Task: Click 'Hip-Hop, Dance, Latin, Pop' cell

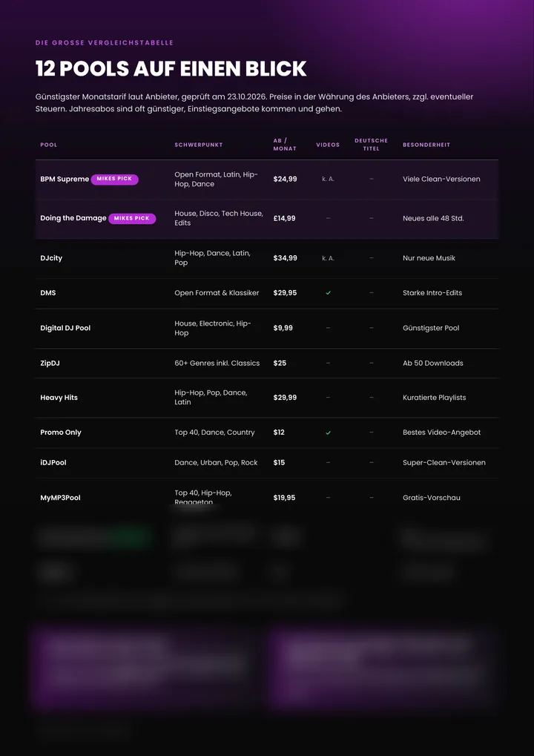Action: click(x=213, y=258)
